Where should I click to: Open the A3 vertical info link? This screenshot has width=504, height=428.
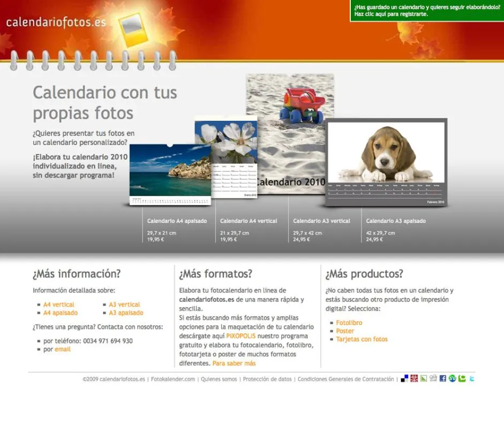pos(124,304)
